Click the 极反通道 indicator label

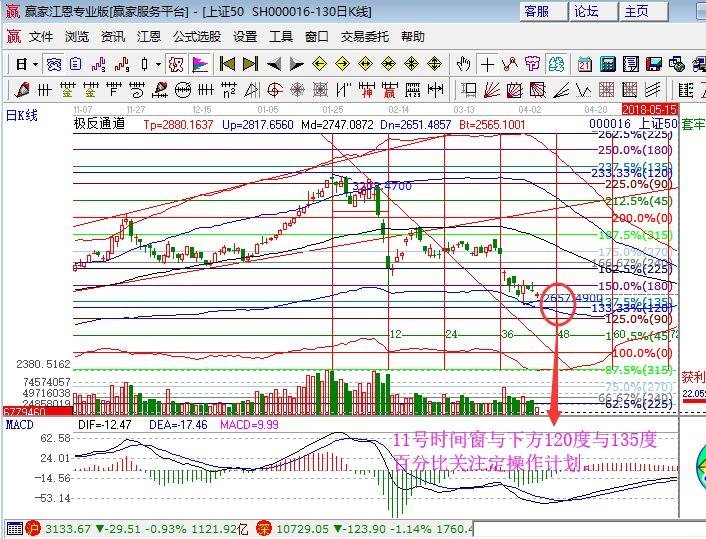pos(100,124)
